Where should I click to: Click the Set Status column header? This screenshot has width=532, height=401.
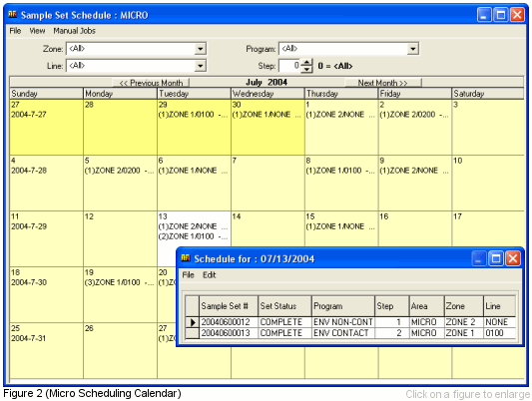point(285,306)
